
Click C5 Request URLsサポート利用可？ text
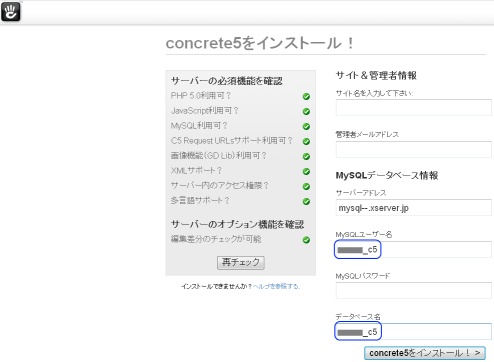tap(232, 141)
